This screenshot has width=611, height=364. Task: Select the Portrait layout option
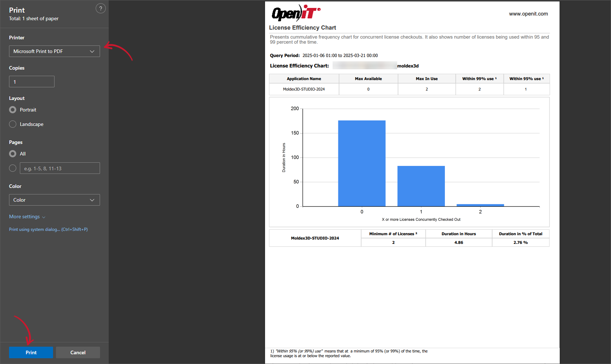pyautogui.click(x=13, y=110)
